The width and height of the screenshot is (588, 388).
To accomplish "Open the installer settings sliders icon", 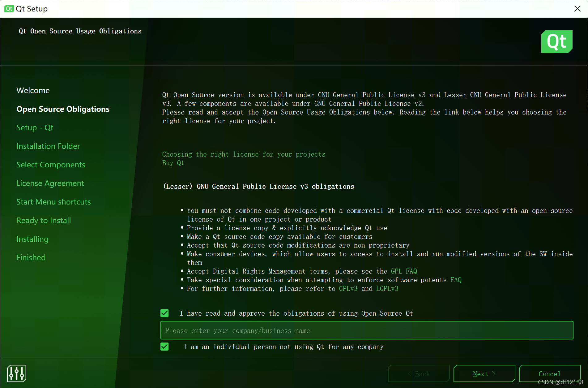I will [x=17, y=373].
